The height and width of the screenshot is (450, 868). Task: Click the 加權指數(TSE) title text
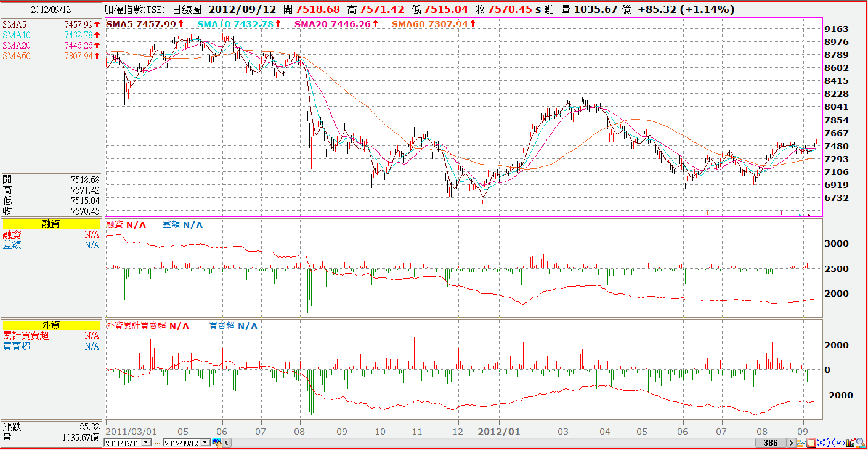(134, 9)
